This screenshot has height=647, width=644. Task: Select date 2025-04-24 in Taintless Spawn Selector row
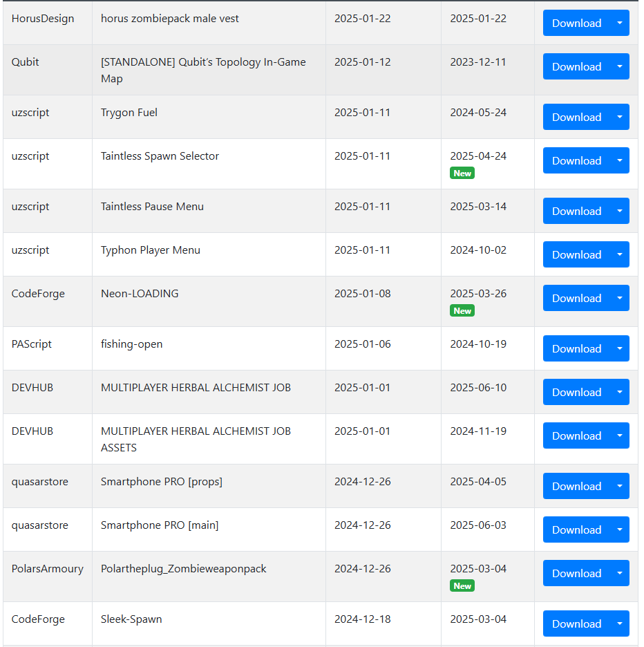click(x=478, y=156)
